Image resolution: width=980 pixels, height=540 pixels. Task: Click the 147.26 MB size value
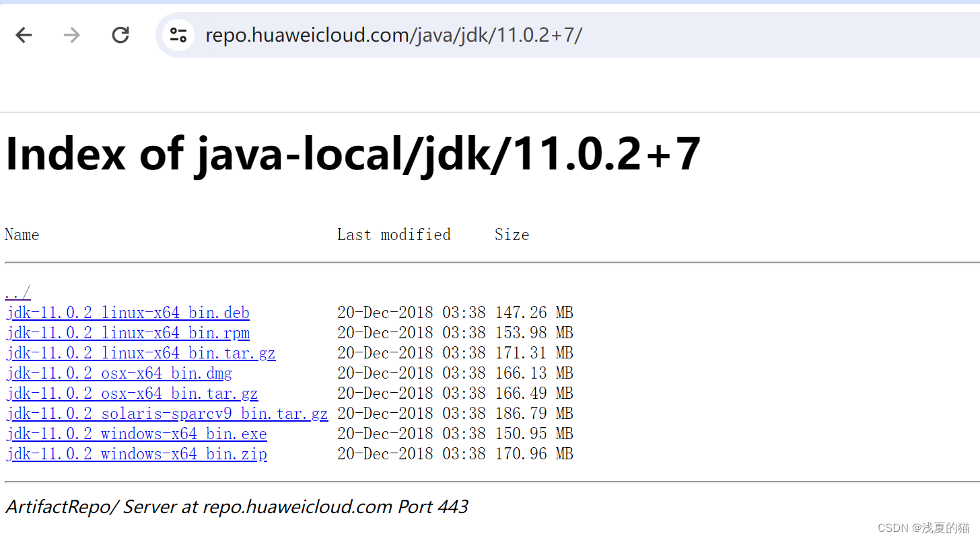click(534, 313)
